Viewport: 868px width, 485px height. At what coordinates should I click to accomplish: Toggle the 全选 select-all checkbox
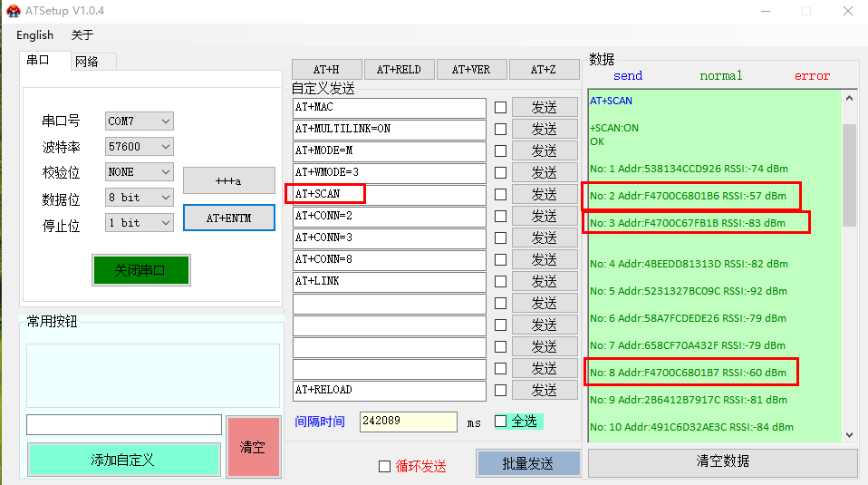click(x=500, y=422)
